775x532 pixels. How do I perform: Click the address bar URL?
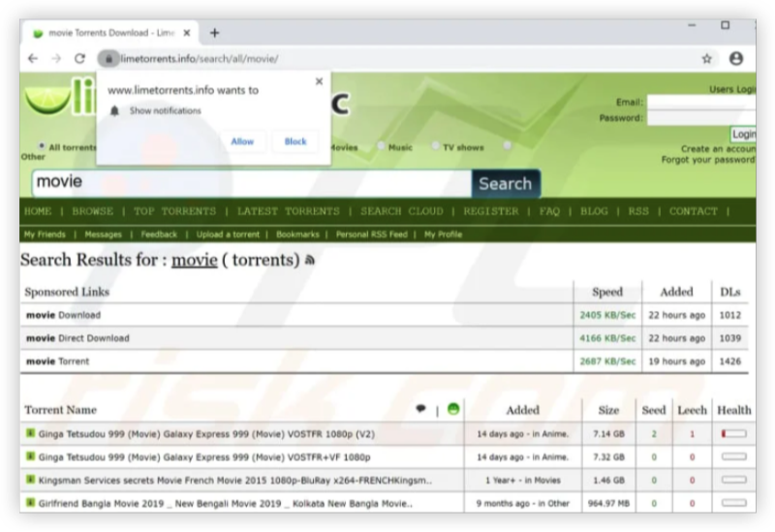coord(200,59)
